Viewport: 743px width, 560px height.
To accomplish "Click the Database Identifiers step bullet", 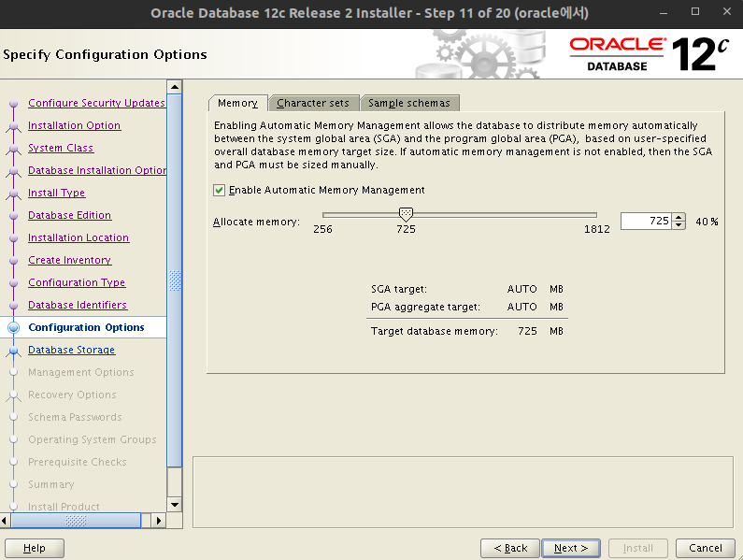I will 14,306.
